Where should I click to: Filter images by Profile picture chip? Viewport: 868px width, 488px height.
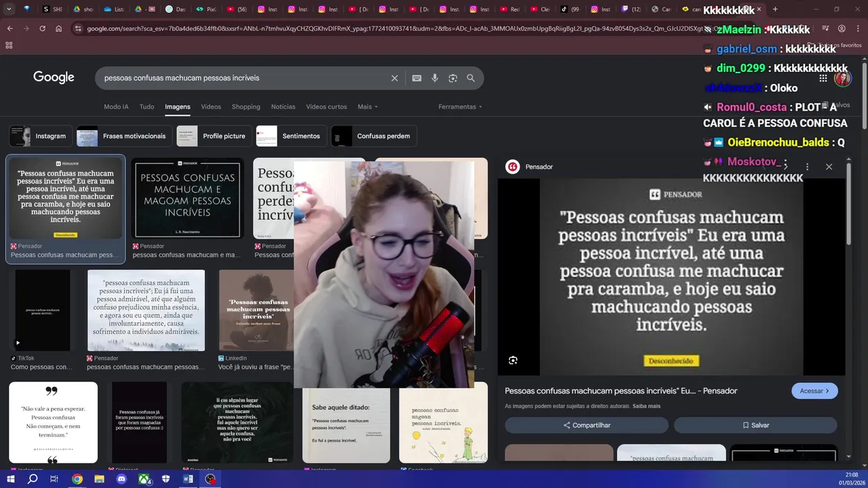point(214,136)
